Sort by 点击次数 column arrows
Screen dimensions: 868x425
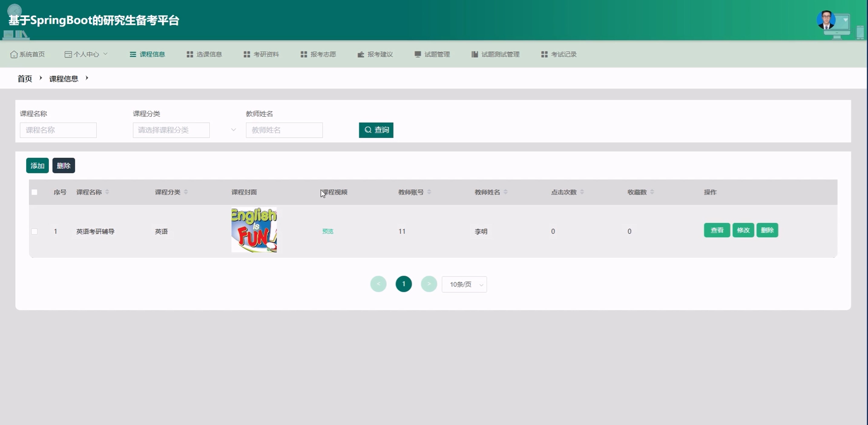582,192
